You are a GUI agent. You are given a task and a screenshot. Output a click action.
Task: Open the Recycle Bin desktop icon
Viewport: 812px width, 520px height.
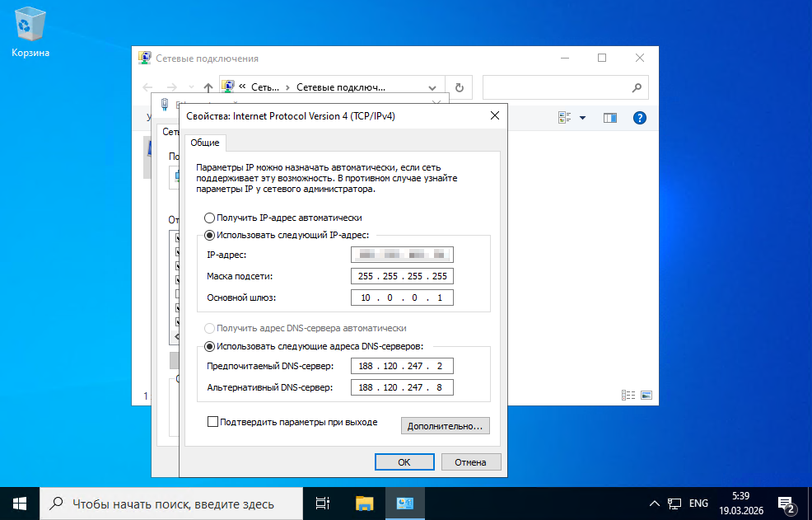click(30, 31)
